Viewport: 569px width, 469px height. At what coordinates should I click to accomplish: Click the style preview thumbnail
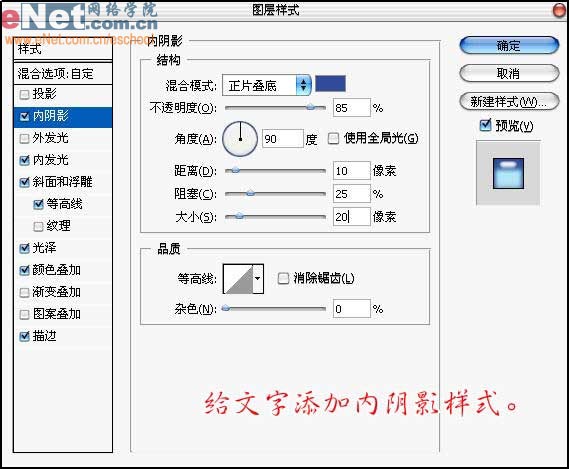[x=508, y=174]
